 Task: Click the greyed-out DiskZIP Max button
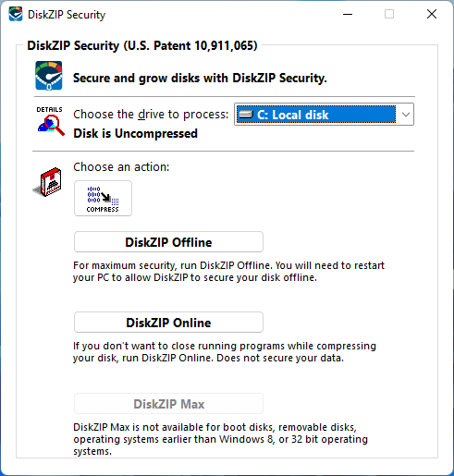(x=168, y=404)
